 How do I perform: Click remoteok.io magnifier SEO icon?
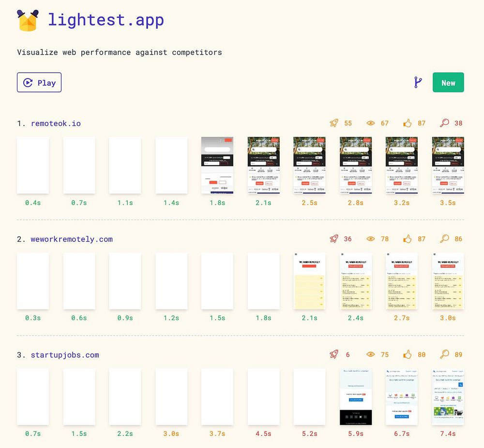(x=444, y=123)
